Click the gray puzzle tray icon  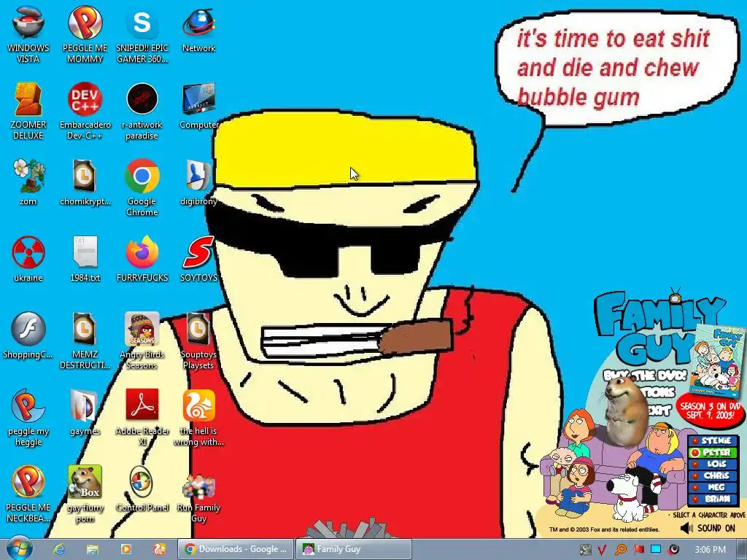[x=586, y=550]
